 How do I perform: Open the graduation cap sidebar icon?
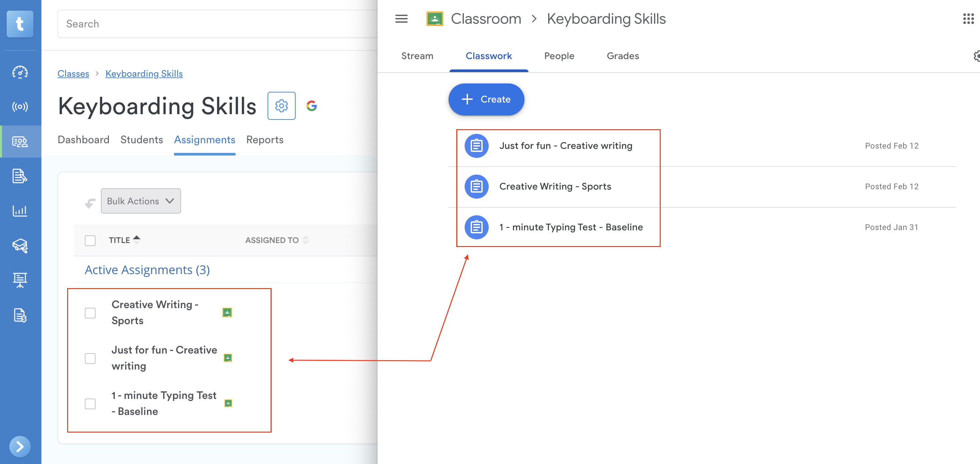20,246
